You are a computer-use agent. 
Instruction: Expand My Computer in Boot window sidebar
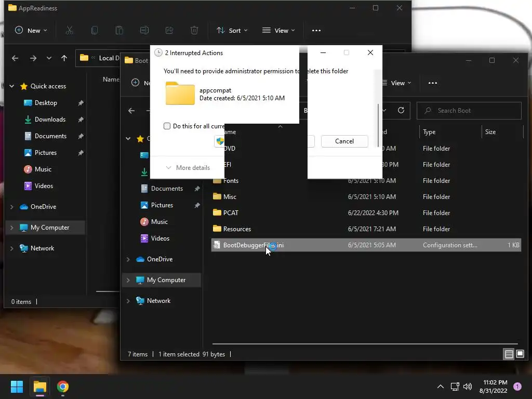(128, 280)
